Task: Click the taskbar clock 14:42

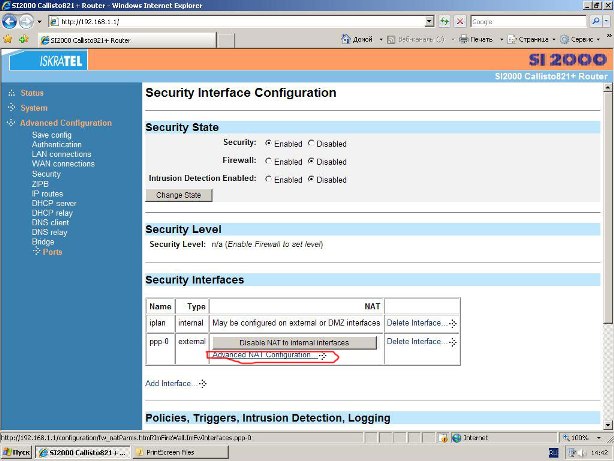Action: 600,453
